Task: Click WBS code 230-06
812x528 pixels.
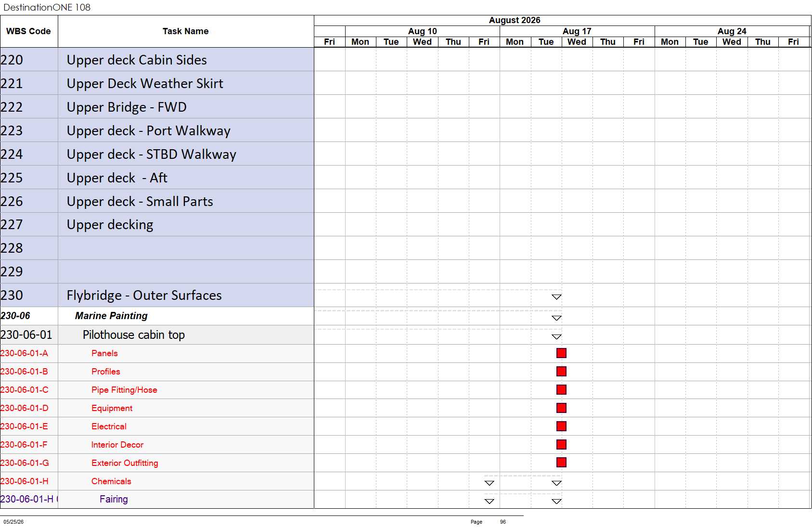Action: (x=15, y=316)
